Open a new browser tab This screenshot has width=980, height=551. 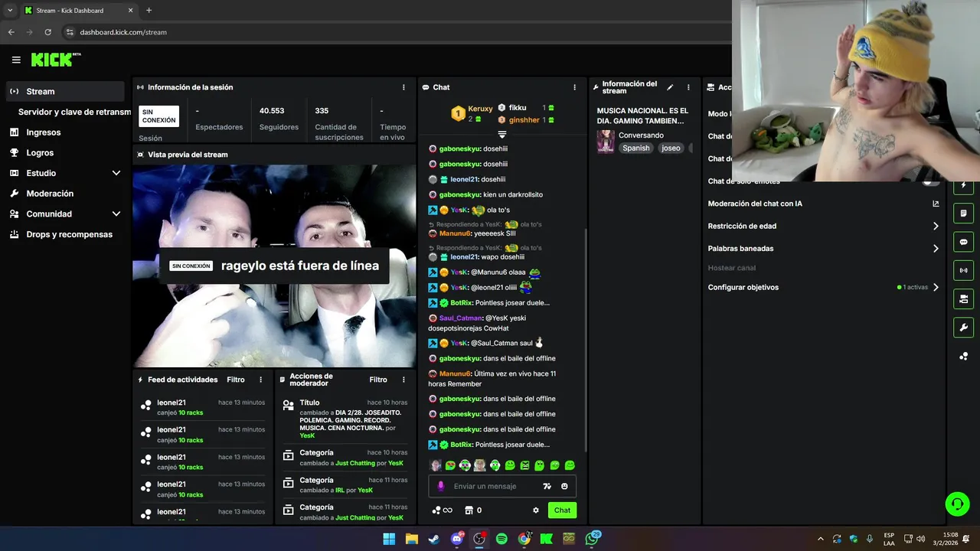(x=149, y=11)
